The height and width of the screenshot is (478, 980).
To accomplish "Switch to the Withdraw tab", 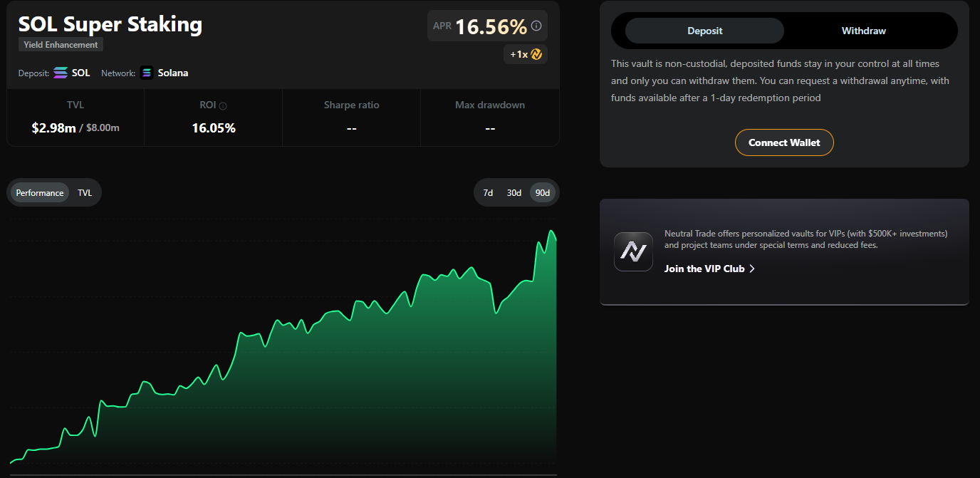I will pyautogui.click(x=863, y=31).
